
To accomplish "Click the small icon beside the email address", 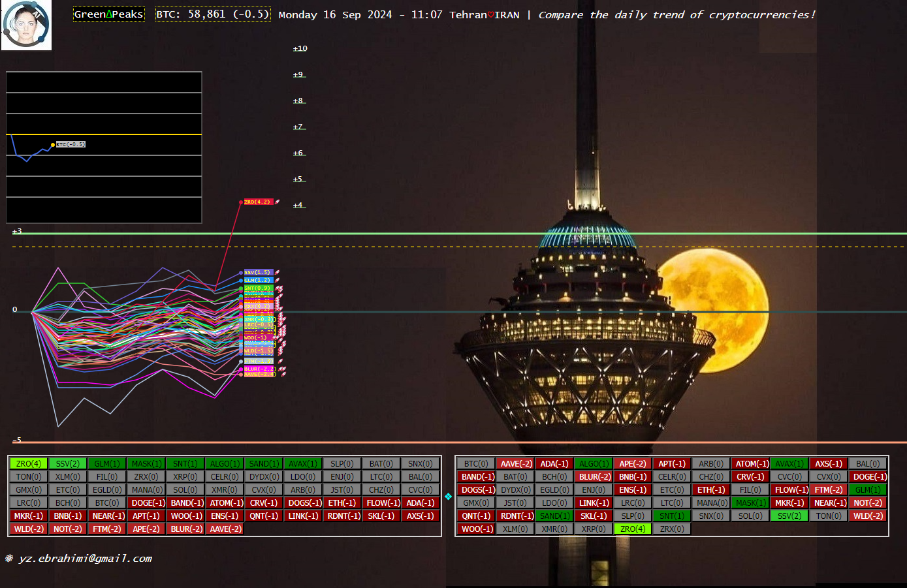I will click(x=9, y=559).
